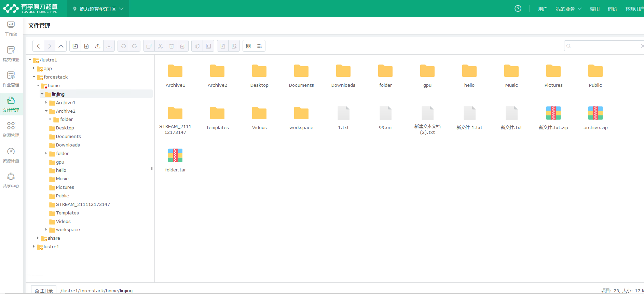Click the undo toolbar icon

coord(123,46)
